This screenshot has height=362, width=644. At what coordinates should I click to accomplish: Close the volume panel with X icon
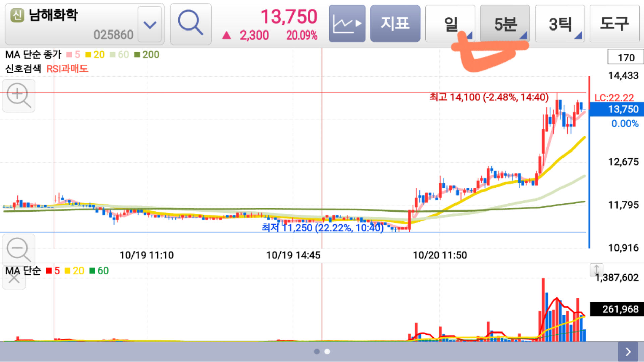[14, 278]
